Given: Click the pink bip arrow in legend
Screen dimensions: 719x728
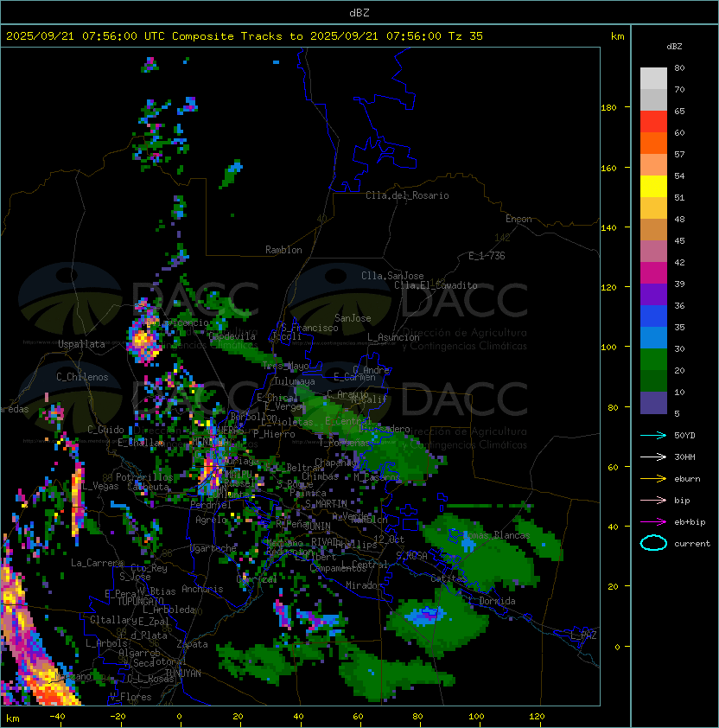Looking at the screenshot, I should coord(653,500).
